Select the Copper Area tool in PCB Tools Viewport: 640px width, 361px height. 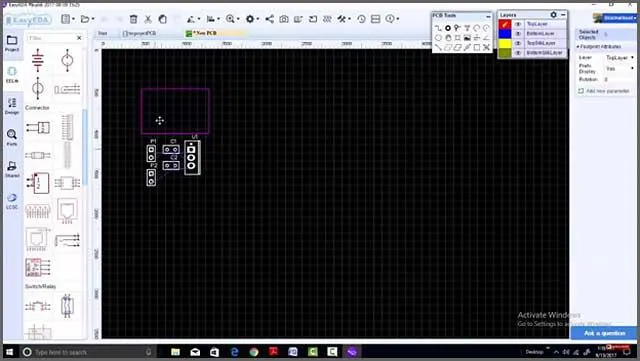(448, 48)
